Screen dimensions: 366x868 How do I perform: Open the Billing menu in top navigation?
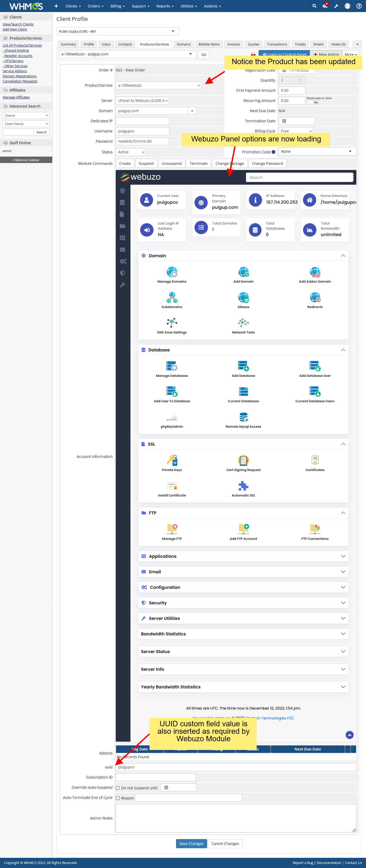pyautogui.click(x=117, y=6)
